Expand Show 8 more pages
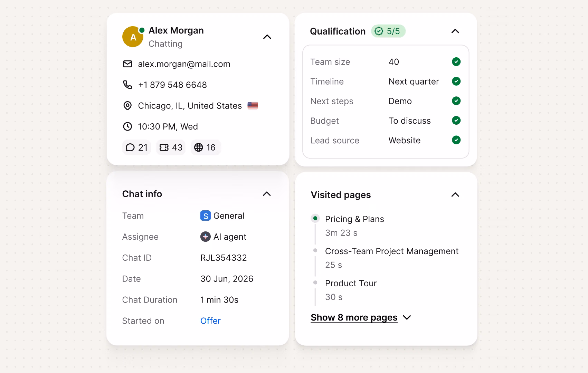588x373 pixels. coord(361,317)
